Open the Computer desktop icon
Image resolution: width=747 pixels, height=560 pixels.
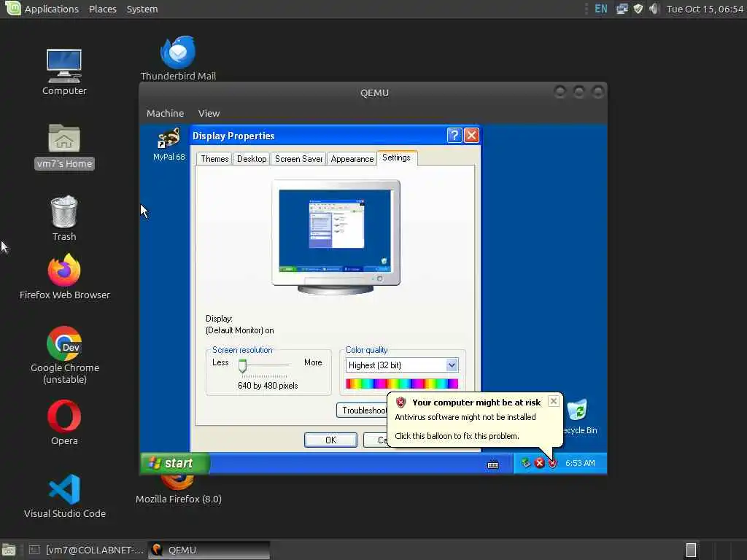[64, 71]
